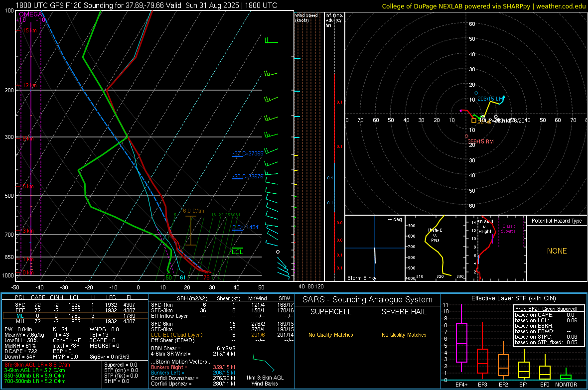Select the highlighted ML parcel row
The width and height of the screenshot is (588, 390).
(75, 316)
